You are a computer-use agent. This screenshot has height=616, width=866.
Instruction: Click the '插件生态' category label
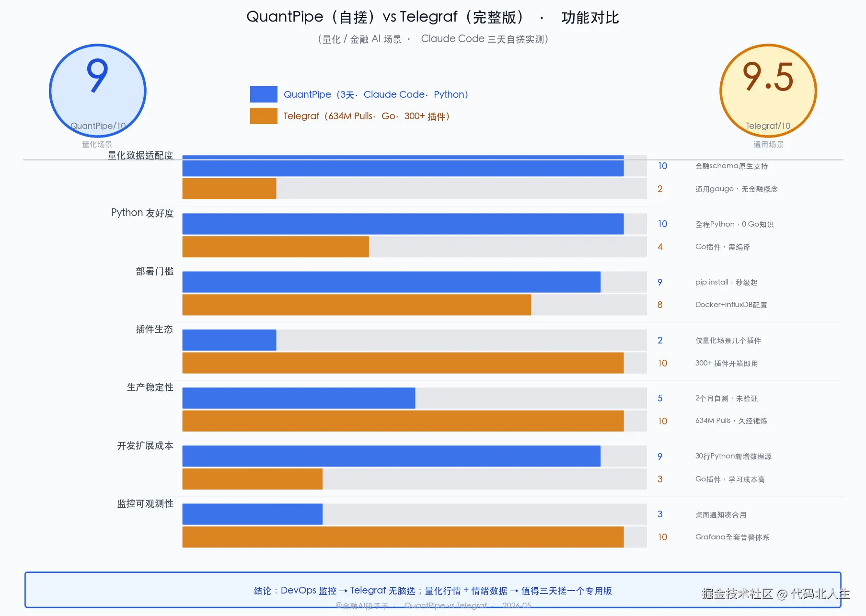click(x=154, y=329)
